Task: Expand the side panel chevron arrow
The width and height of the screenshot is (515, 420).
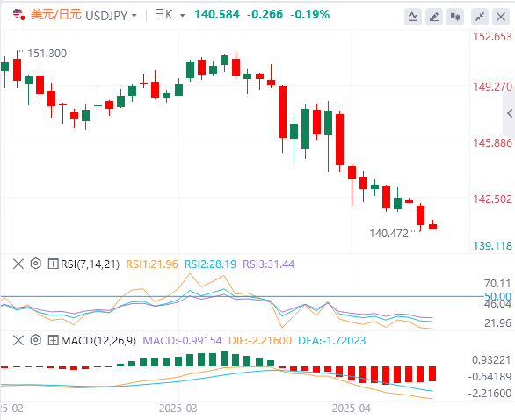Action: [x=510, y=113]
